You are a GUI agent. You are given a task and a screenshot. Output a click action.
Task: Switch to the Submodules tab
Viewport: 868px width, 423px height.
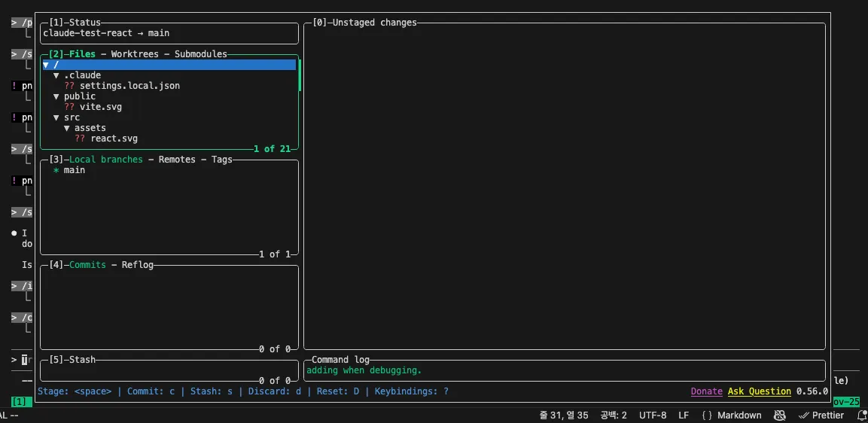[x=201, y=54]
